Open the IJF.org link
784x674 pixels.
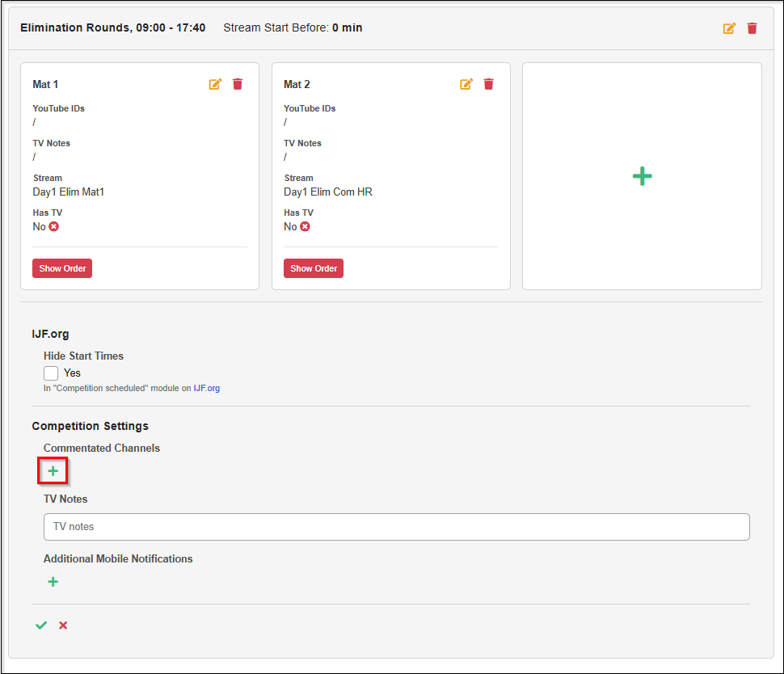206,389
